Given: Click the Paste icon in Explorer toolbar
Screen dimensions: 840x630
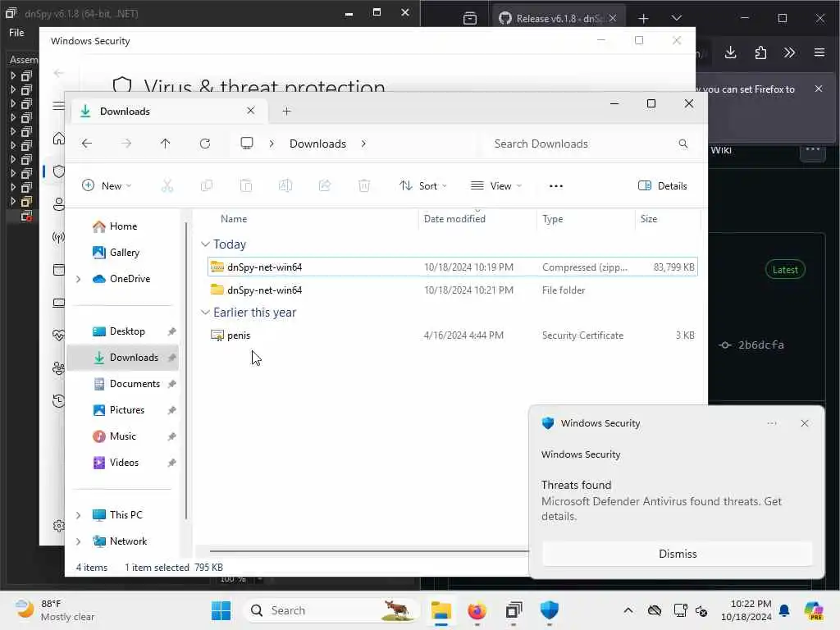Looking at the screenshot, I should coord(246,186).
